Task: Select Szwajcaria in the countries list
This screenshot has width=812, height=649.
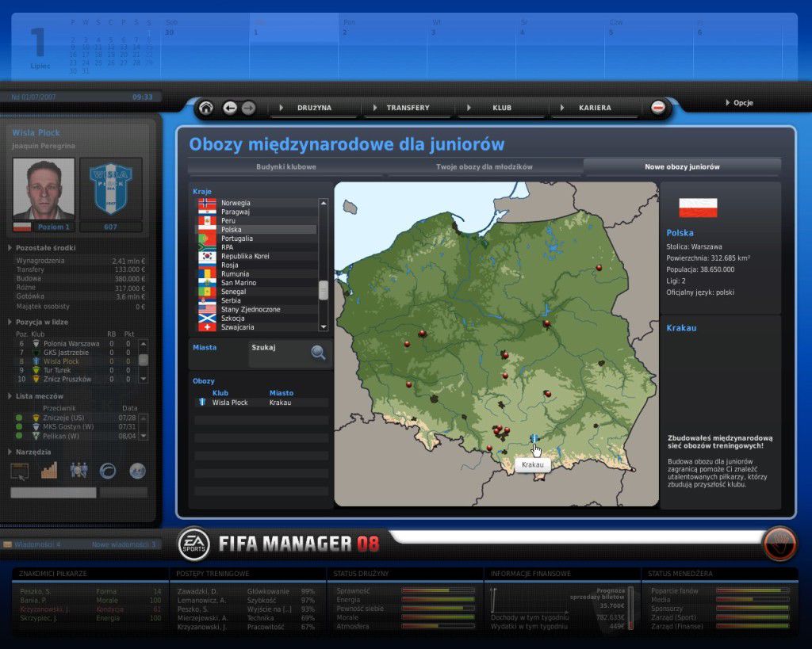Action: click(x=257, y=327)
